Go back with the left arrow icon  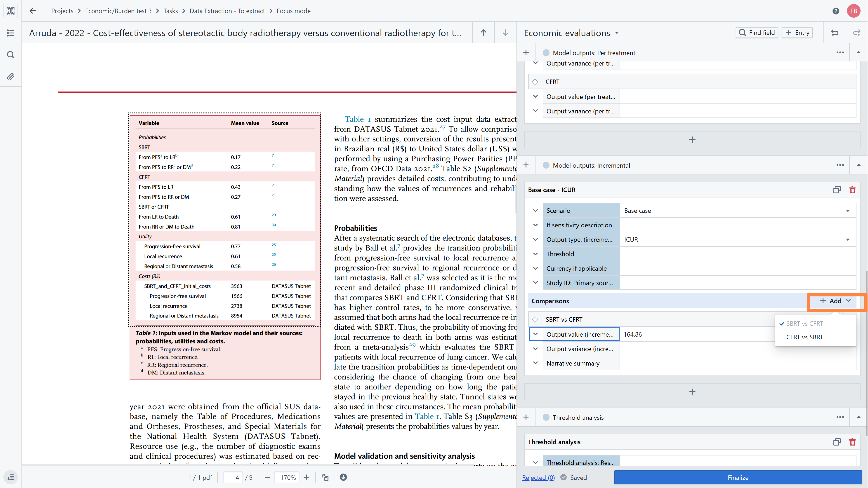click(33, 11)
